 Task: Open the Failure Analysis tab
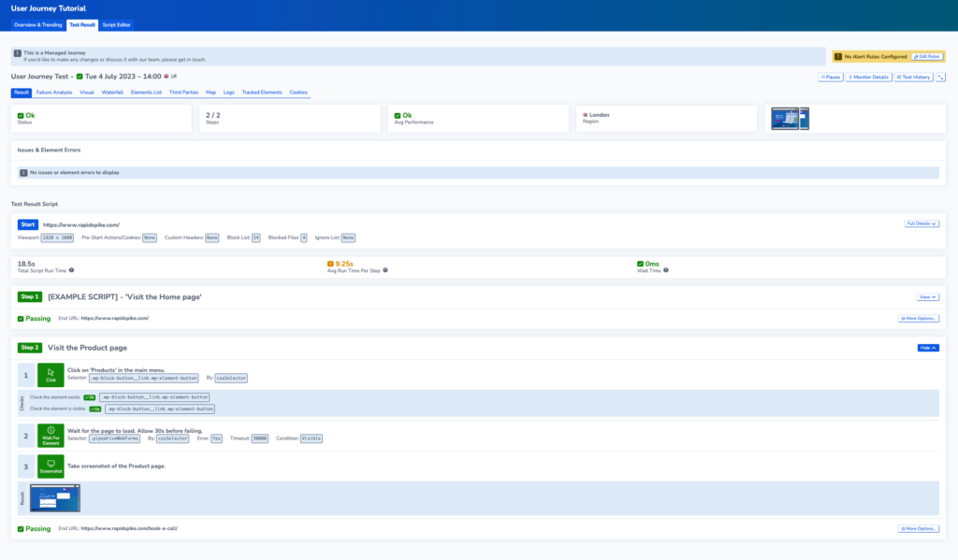(x=53, y=93)
